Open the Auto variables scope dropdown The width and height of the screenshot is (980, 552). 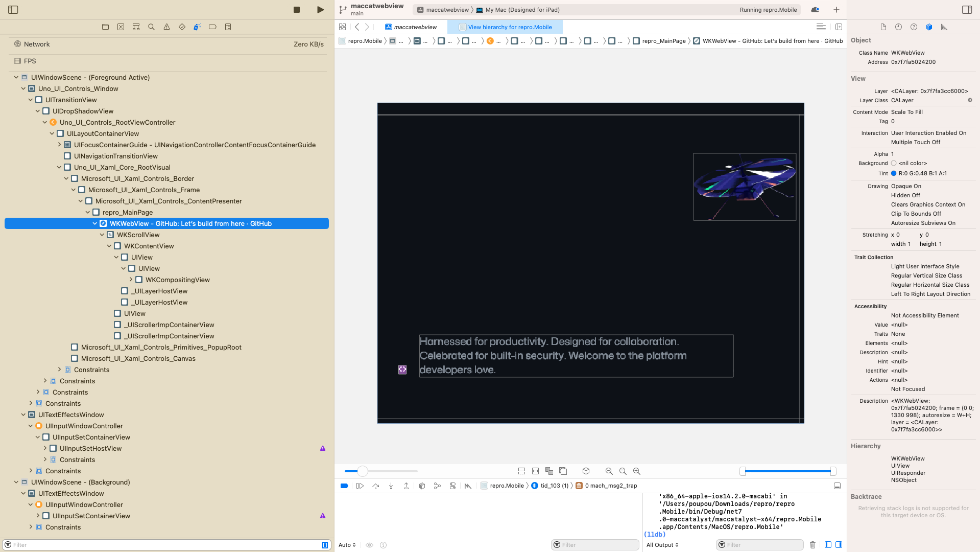[347, 545]
